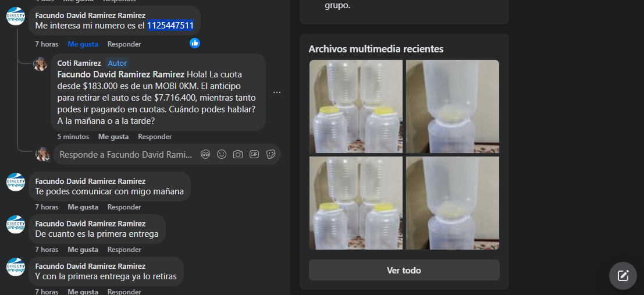The width and height of the screenshot is (644, 295).
Task: Reply to 'De cuanto es la primera entrega'
Action: pos(124,250)
